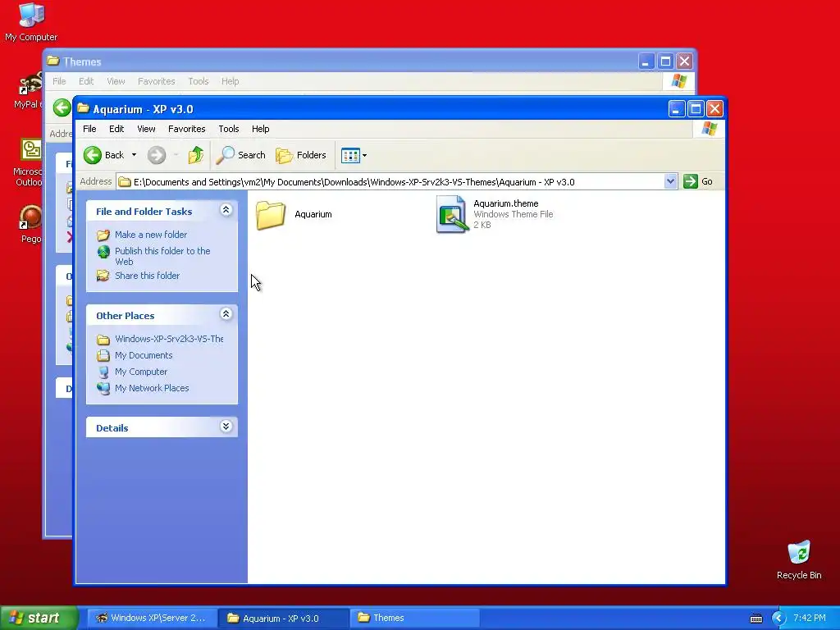Open My Computer in Other Places

pyautogui.click(x=141, y=372)
